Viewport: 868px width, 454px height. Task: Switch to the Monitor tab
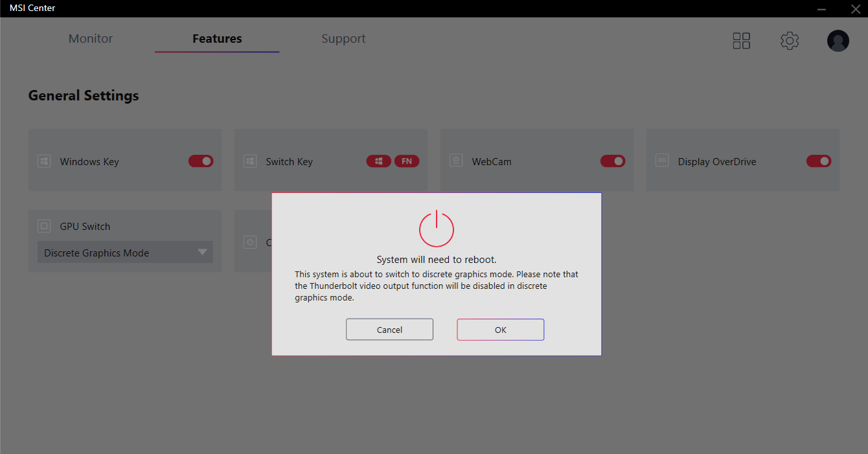[91, 39]
